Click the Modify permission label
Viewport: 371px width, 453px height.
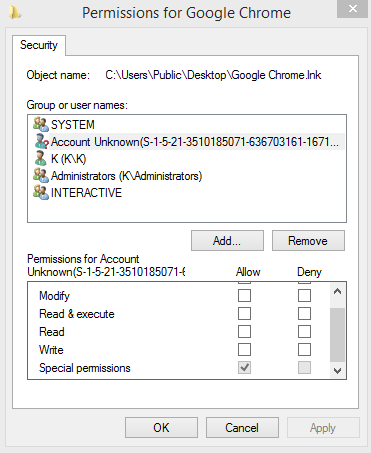point(54,296)
